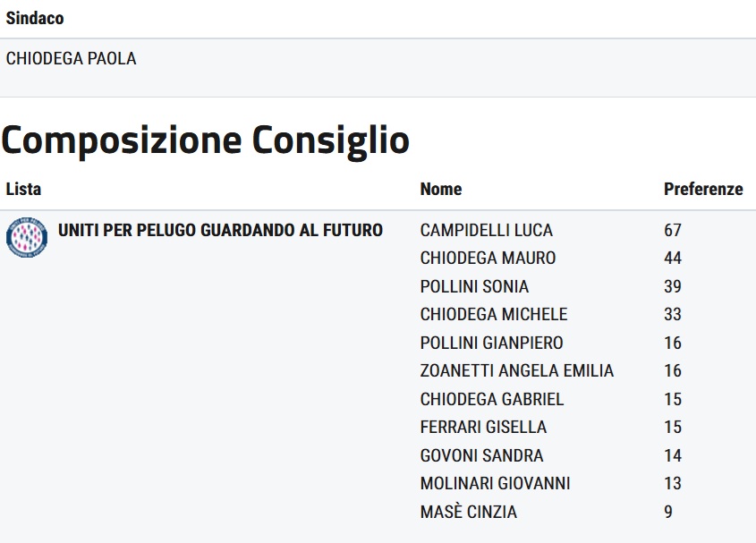756x543 pixels.
Task: Click the Lista column header
Action: coord(23,189)
